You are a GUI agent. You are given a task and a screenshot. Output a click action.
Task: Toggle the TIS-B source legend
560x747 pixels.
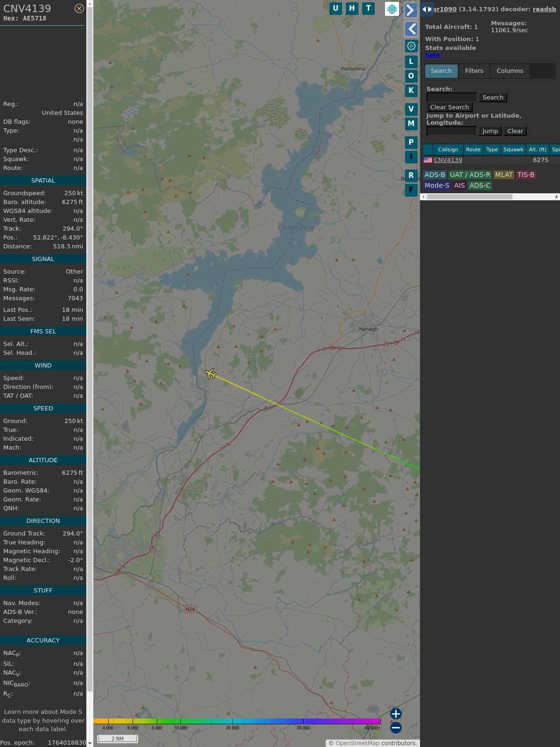point(526,175)
